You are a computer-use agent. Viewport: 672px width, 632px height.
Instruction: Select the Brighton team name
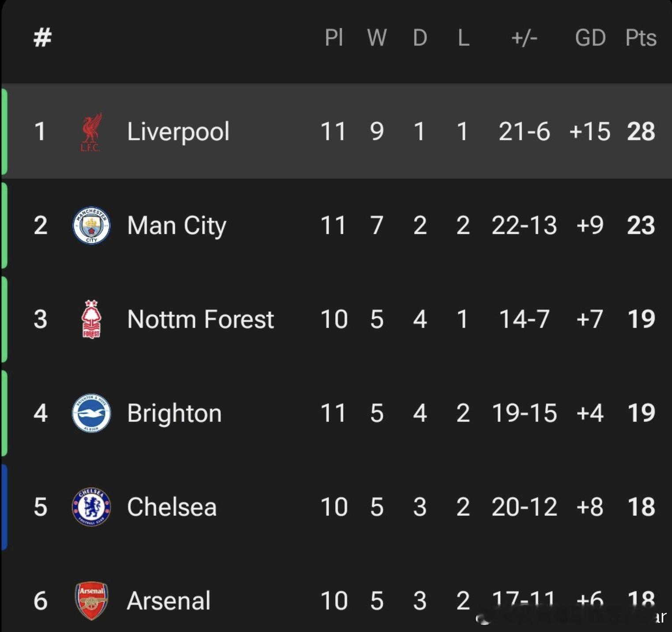pos(174,413)
